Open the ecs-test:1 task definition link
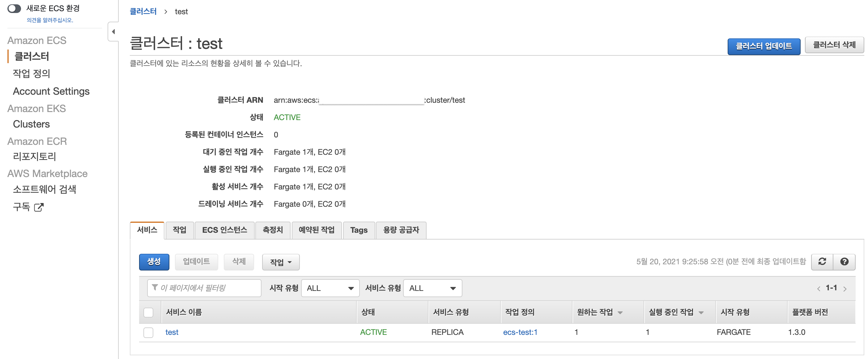This screenshot has height=359, width=868. 520,332
